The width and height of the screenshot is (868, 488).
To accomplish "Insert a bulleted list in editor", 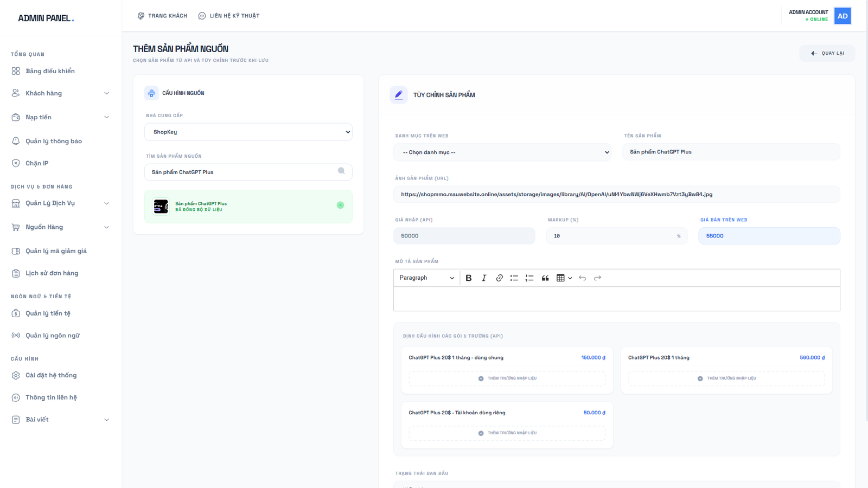I will (x=514, y=278).
